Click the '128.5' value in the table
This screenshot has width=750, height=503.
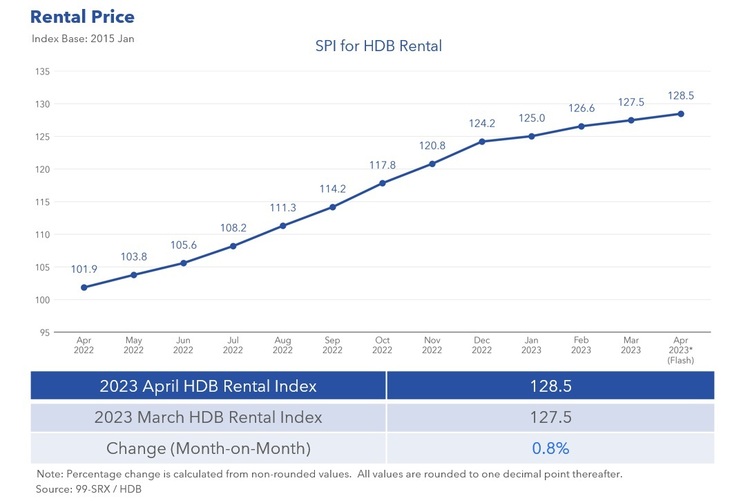pyautogui.click(x=551, y=385)
